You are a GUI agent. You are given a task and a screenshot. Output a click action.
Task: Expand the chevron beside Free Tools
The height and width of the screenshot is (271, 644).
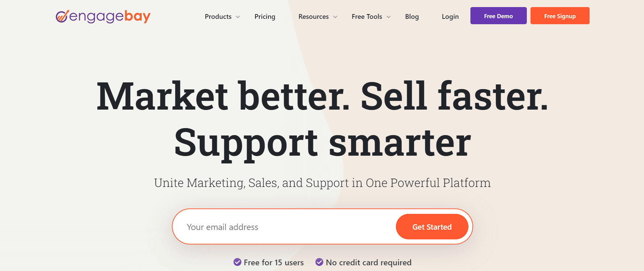coord(389,17)
